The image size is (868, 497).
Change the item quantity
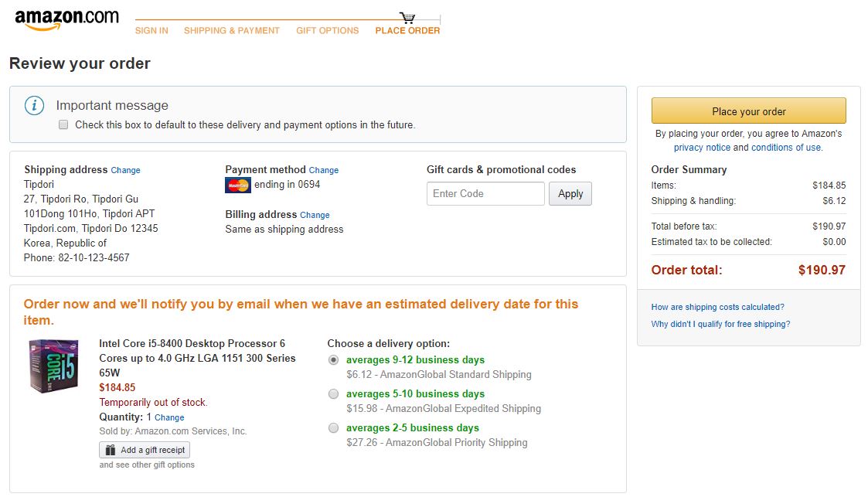pos(169,417)
